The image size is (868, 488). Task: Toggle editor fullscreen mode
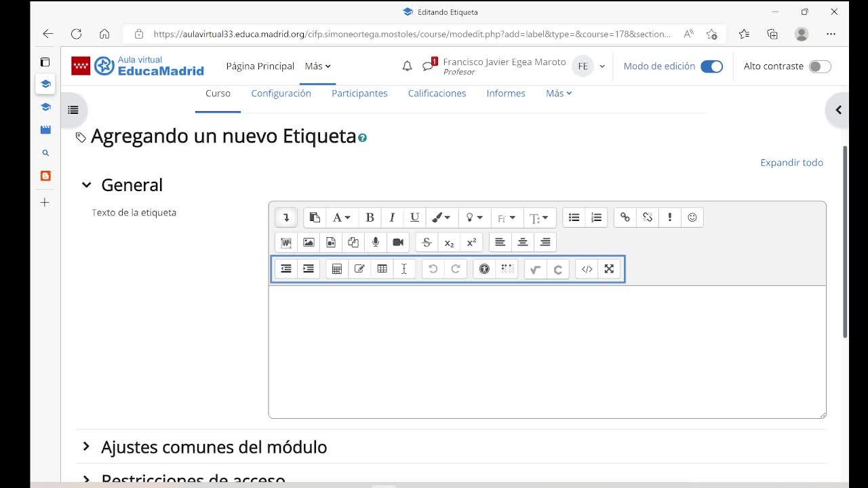(x=609, y=269)
